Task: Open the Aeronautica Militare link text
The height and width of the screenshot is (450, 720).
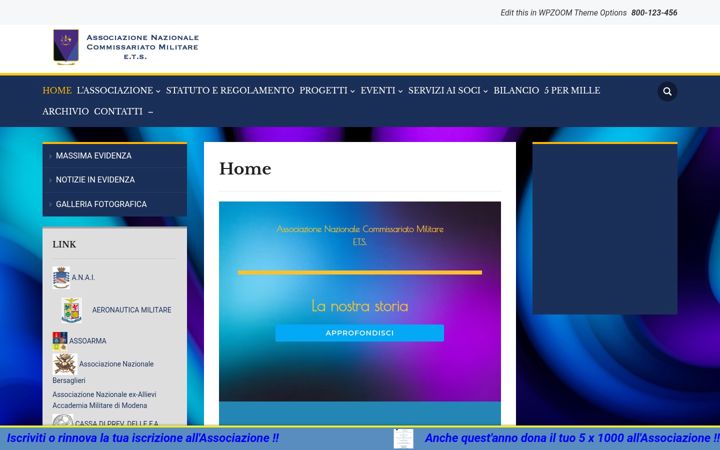Action: 132,310
